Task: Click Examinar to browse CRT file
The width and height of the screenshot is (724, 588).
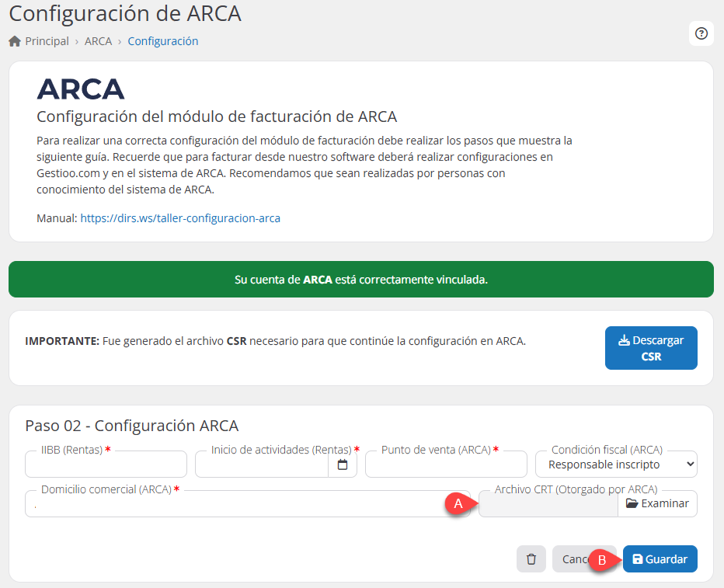Action: pos(657,503)
